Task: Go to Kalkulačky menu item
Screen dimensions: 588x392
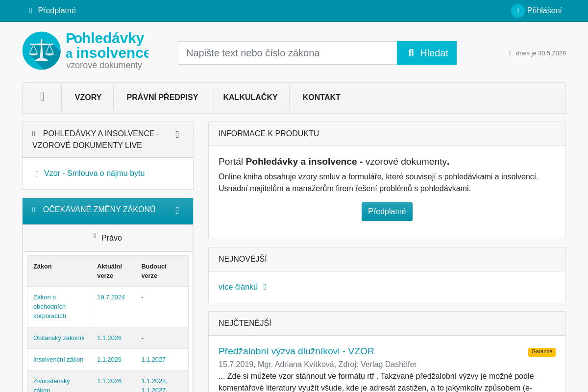Action: 250,97
